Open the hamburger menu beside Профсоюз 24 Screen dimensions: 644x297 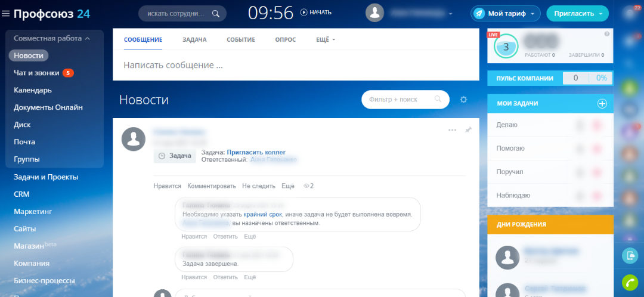point(5,14)
